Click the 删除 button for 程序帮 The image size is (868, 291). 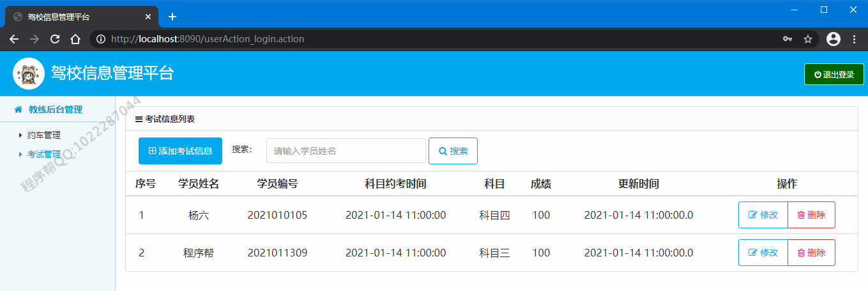[x=811, y=253]
